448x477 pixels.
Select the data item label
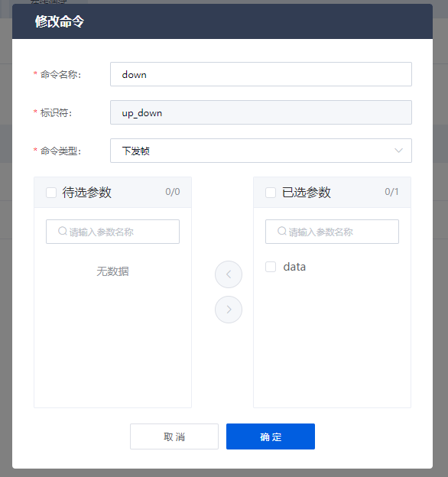tap(294, 267)
